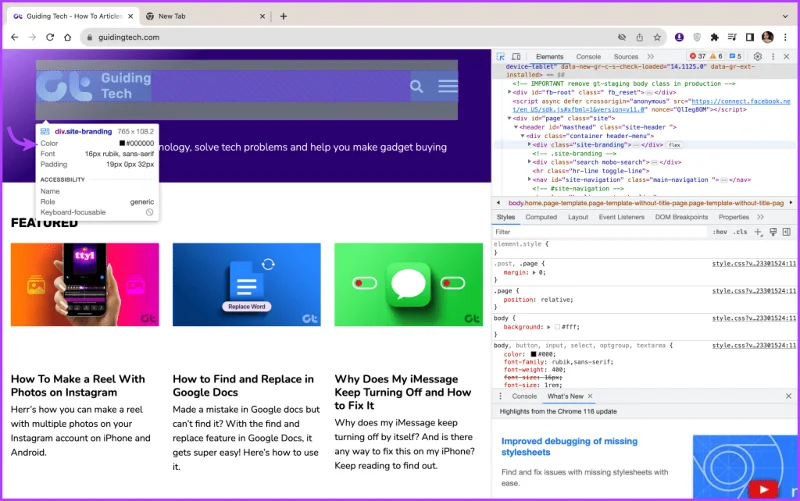Screen dimensions: 800x501
Task: Expand the fb-root div node
Action: click(509, 92)
